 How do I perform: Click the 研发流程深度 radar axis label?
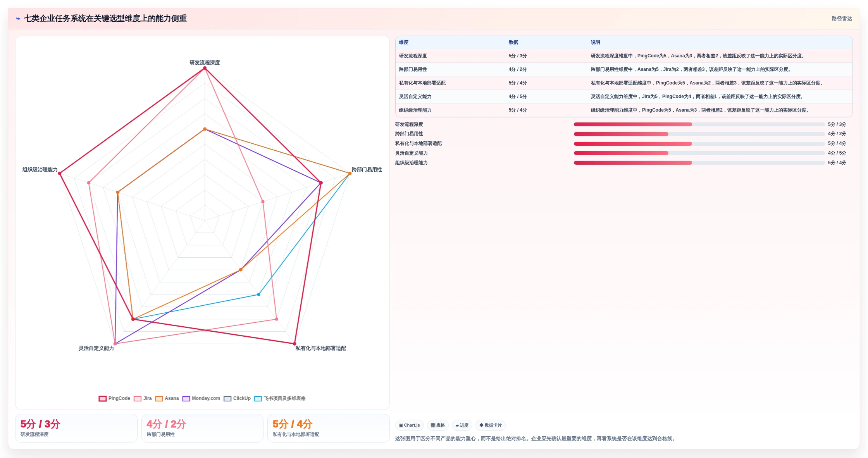pyautogui.click(x=205, y=63)
